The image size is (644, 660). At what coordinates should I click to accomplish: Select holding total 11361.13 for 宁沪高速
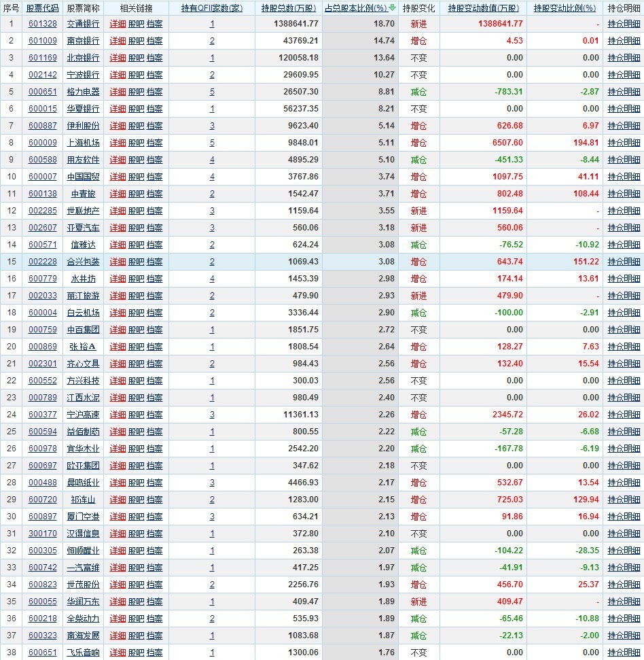[301, 414]
